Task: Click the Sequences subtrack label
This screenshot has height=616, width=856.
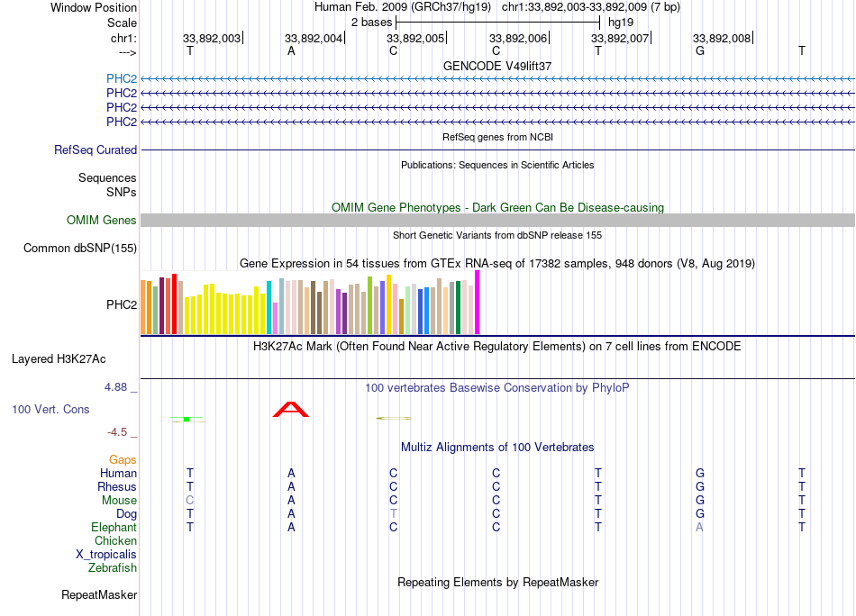Action: [107, 178]
